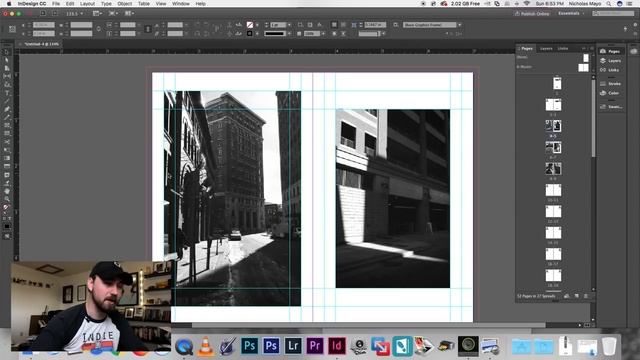Open the Table menu
Viewport: 640px width, 360px height.
click(144, 4)
